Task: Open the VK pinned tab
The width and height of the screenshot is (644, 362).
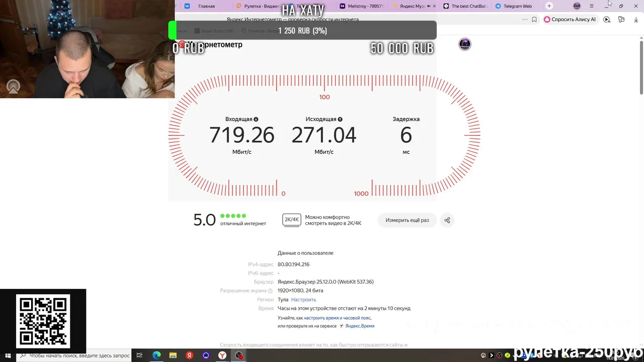Action: [188, 6]
